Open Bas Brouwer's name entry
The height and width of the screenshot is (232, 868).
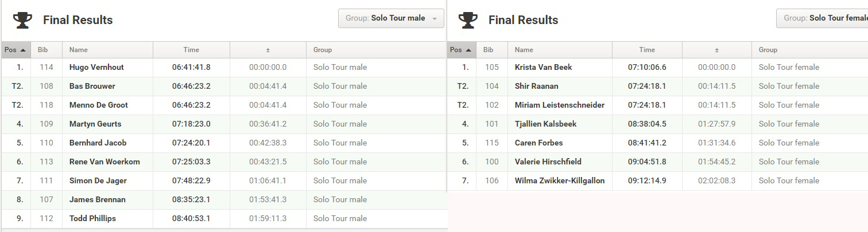(x=92, y=86)
